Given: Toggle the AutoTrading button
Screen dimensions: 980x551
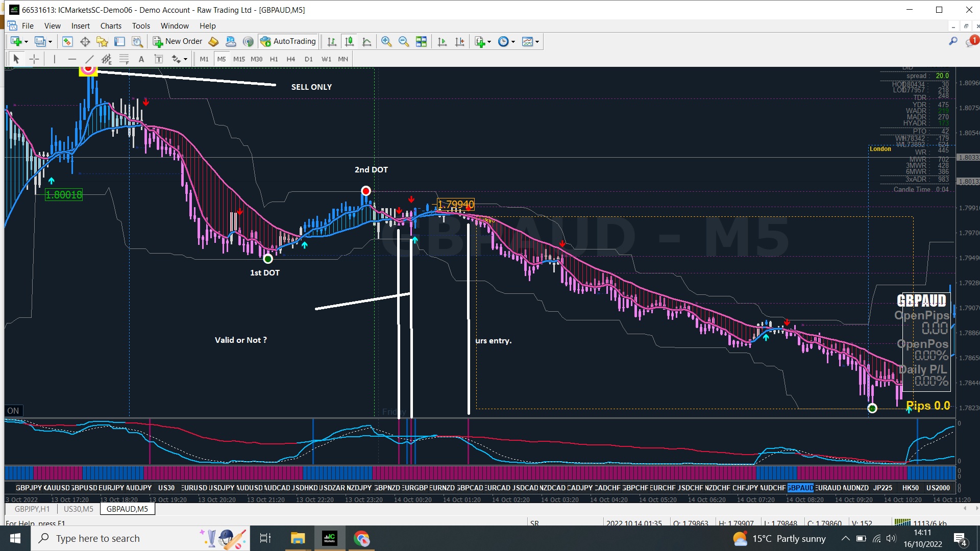Looking at the screenshot, I should tap(288, 41).
